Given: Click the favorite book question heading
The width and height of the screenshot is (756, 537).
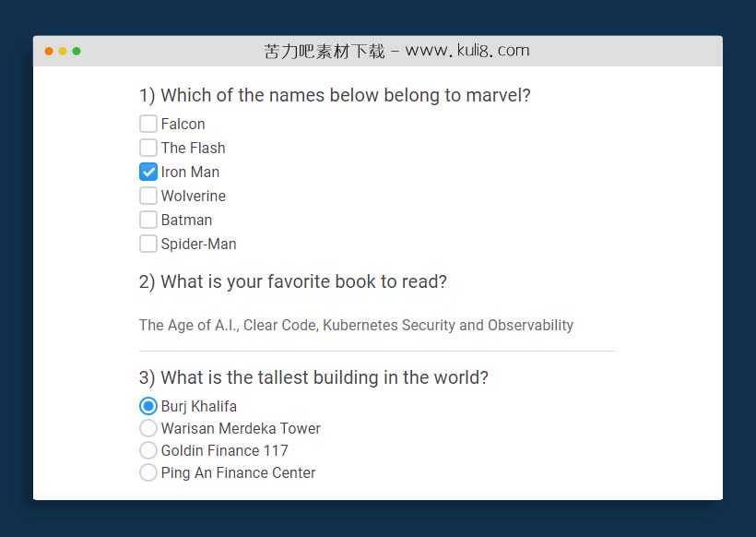Looking at the screenshot, I should 292,281.
